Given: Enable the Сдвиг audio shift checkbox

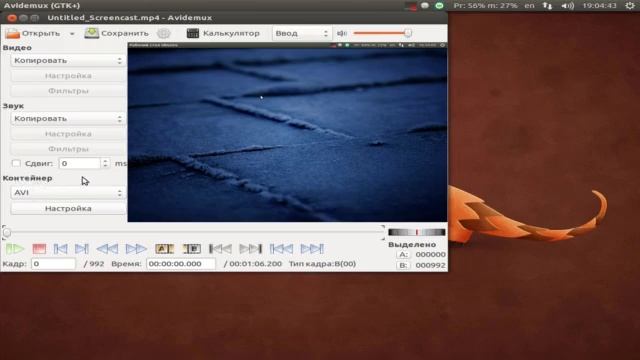Looking at the screenshot, I should pos(16,163).
